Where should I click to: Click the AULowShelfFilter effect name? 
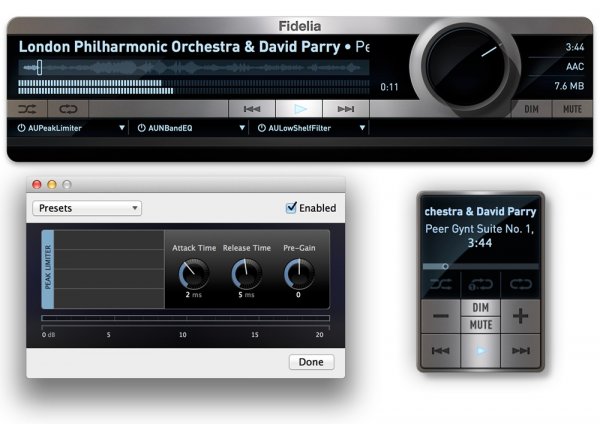(300, 128)
